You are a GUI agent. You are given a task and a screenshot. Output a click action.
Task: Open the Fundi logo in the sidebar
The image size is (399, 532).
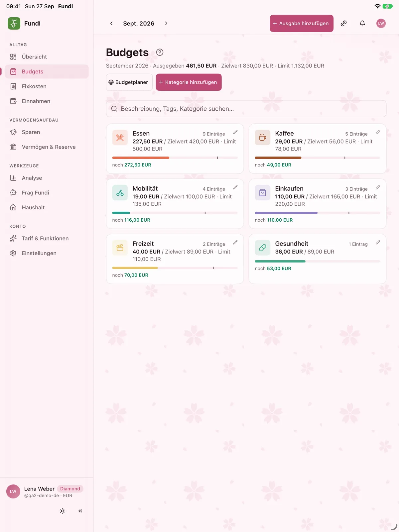[14, 23]
